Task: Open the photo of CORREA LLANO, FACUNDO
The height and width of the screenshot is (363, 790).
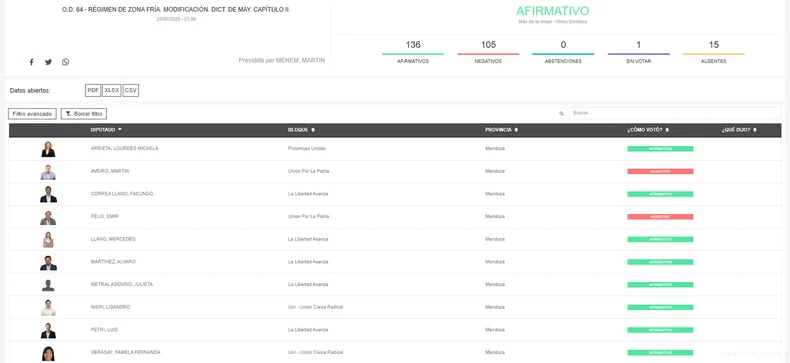Action: (x=48, y=195)
